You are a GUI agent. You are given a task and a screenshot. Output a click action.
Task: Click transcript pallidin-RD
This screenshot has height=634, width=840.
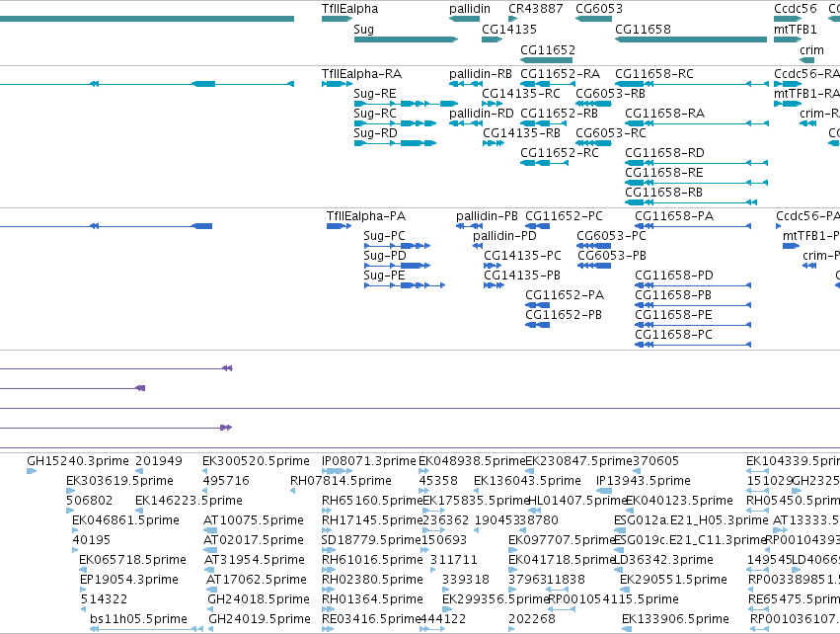coord(481,114)
